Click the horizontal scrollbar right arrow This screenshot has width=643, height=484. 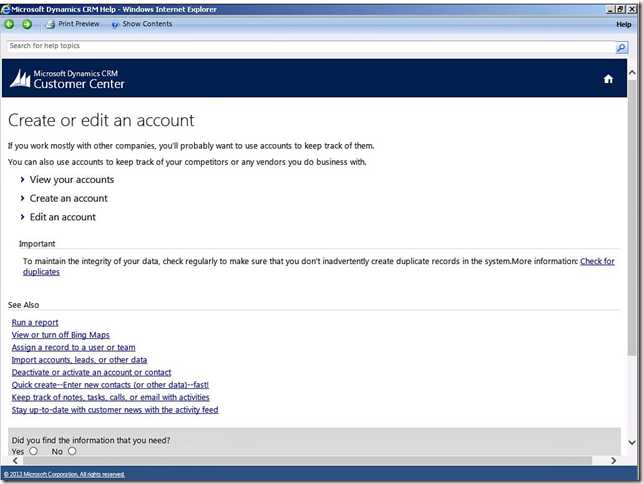[613, 461]
